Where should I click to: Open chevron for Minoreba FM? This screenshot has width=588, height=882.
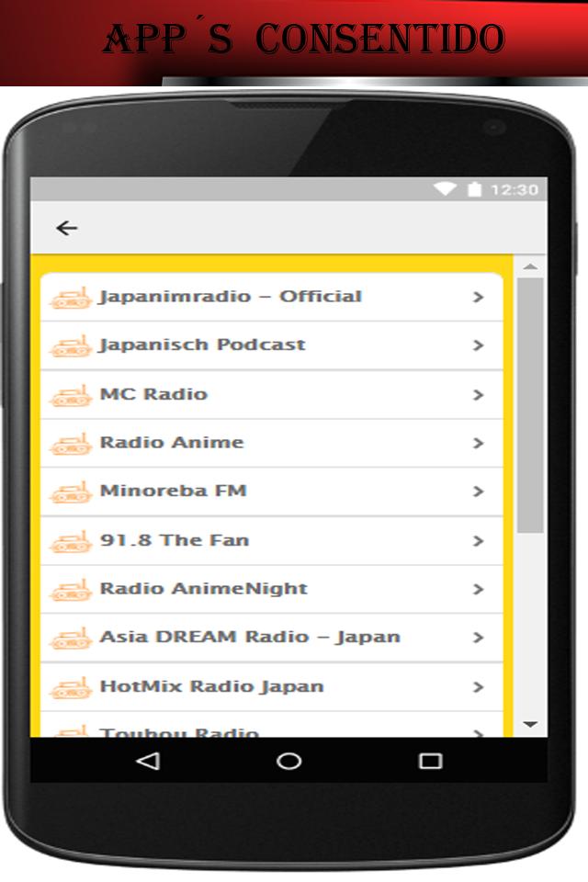pos(479,492)
